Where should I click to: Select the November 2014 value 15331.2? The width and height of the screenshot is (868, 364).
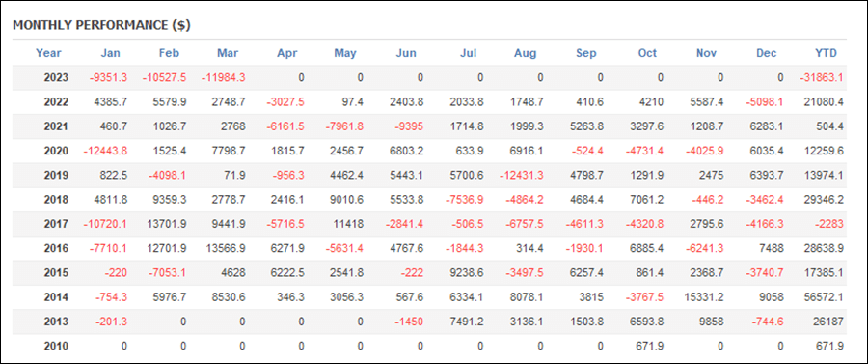point(704,297)
